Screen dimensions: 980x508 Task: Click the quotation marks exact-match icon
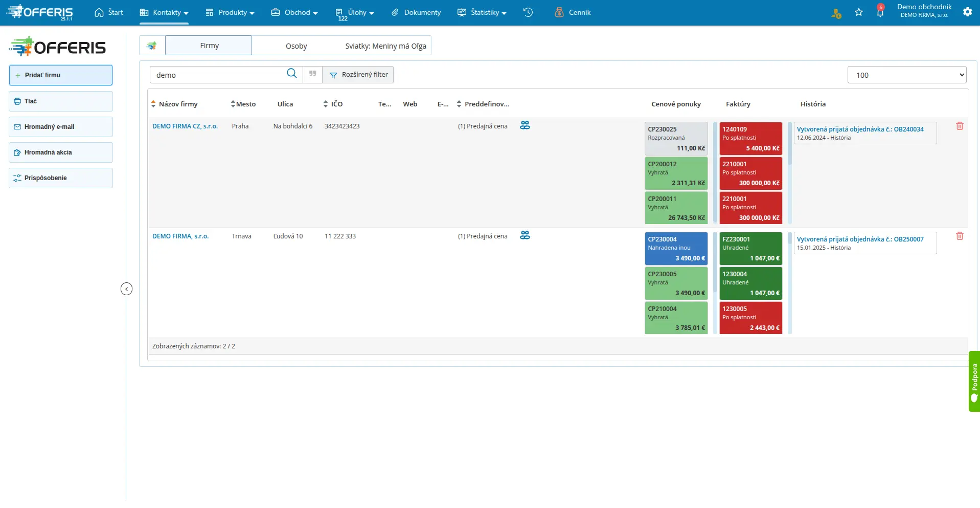312,74
